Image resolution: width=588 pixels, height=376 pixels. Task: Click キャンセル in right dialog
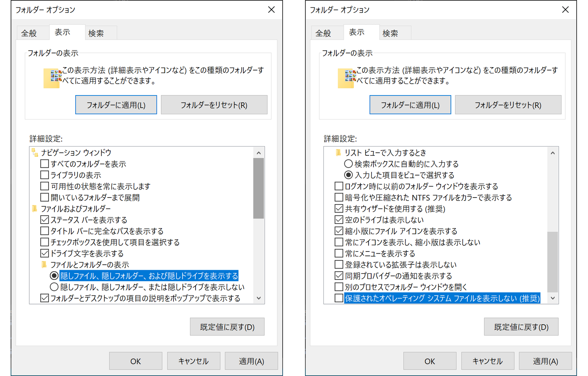(488, 361)
